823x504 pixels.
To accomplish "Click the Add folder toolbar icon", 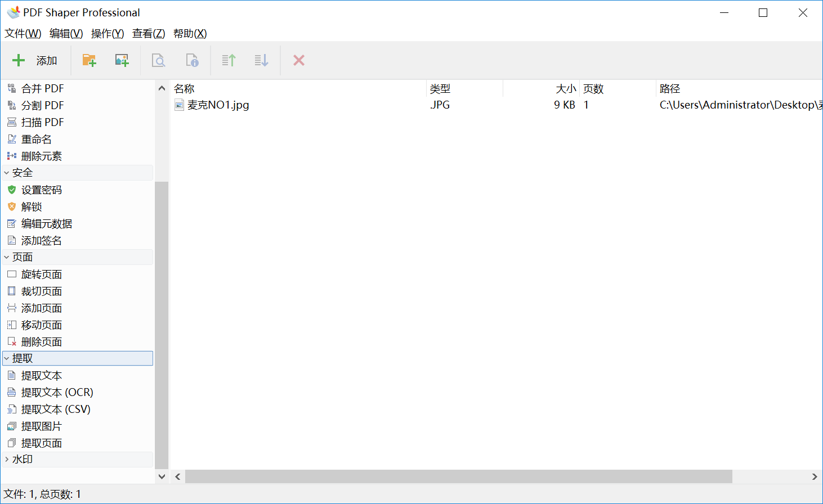I will pos(89,60).
